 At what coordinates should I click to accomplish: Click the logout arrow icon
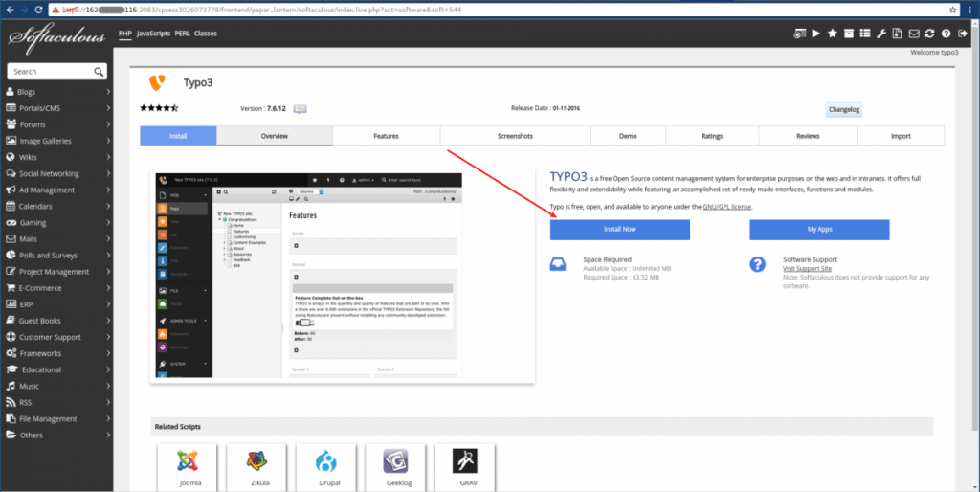(963, 34)
